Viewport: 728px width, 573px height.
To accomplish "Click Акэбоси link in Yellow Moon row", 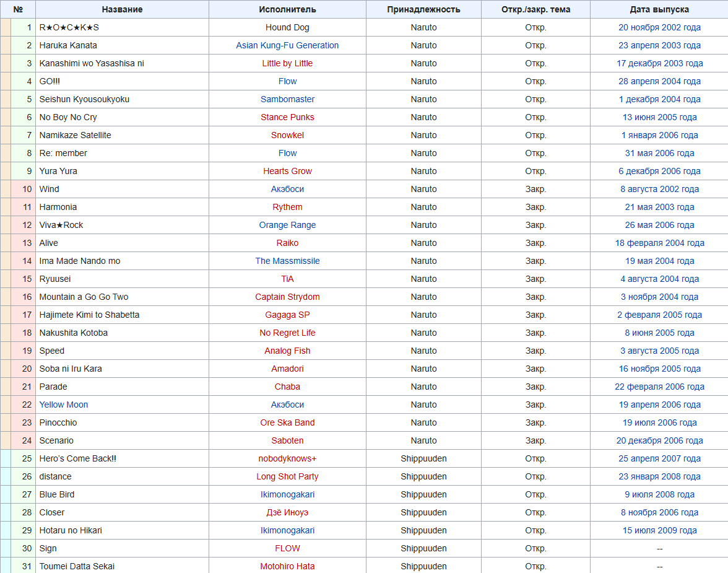I will (287, 405).
